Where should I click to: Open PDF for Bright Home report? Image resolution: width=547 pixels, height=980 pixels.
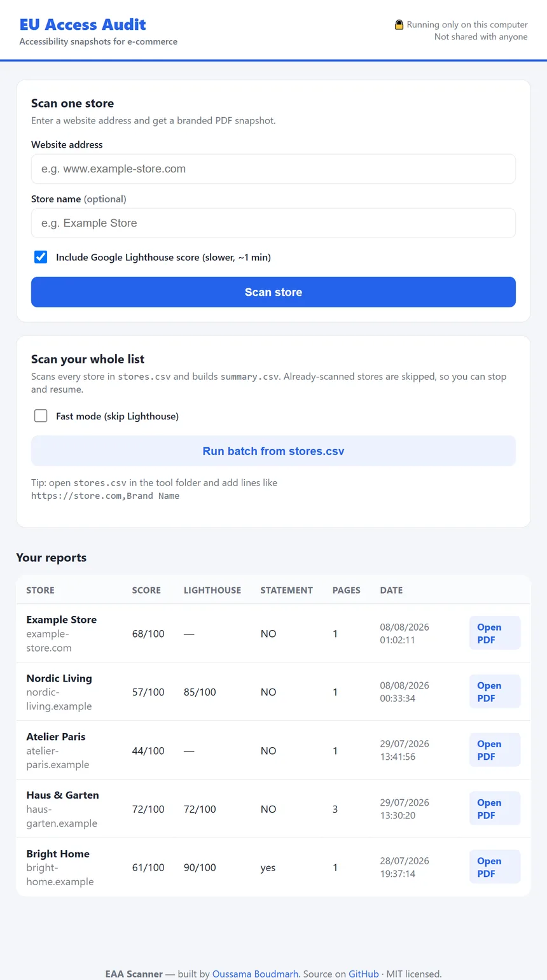click(495, 867)
